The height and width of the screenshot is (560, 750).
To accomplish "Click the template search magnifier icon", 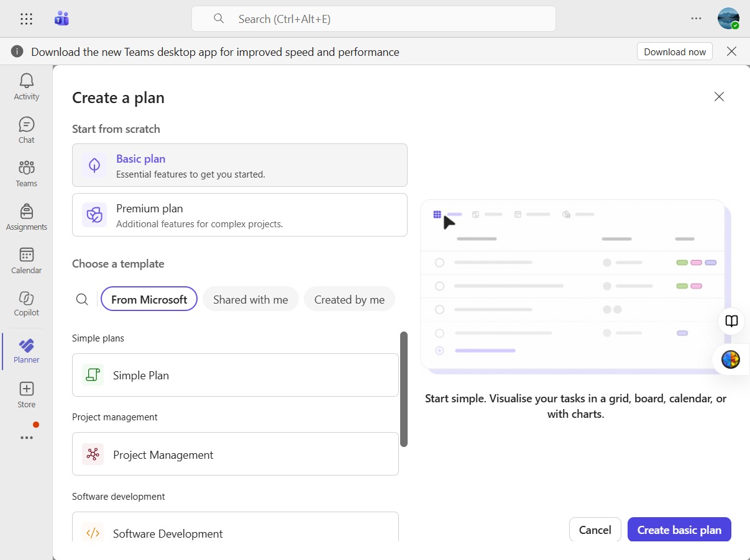I will (82, 299).
